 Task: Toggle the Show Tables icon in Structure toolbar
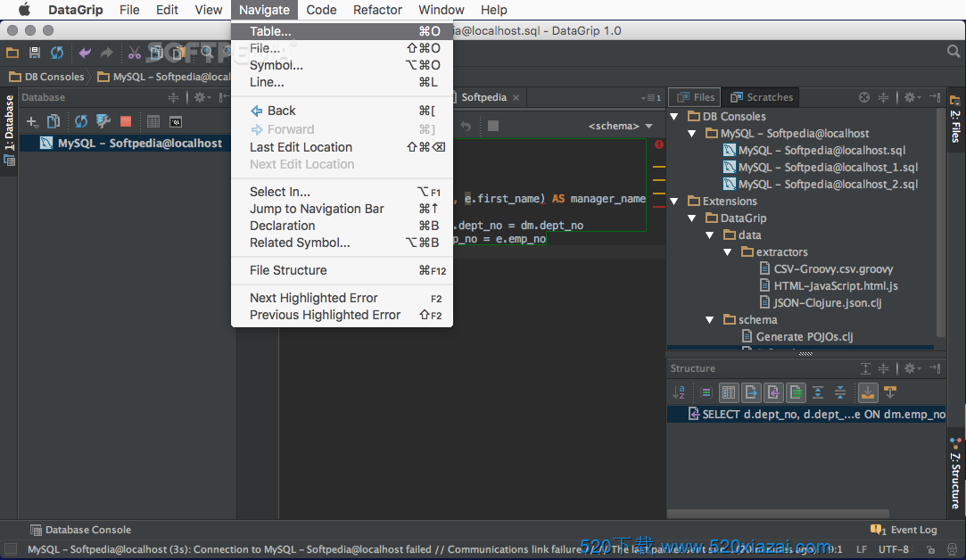(x=729, y=391)
